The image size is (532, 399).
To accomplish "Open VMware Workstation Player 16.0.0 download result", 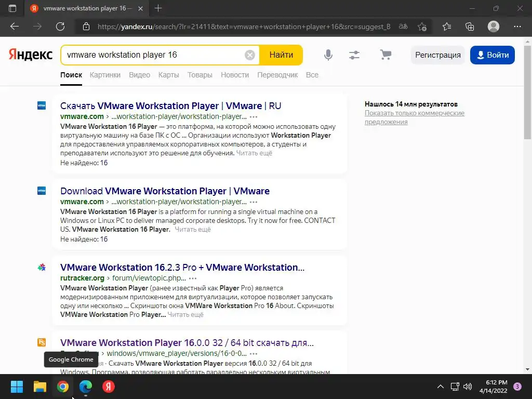I will 187,343.
